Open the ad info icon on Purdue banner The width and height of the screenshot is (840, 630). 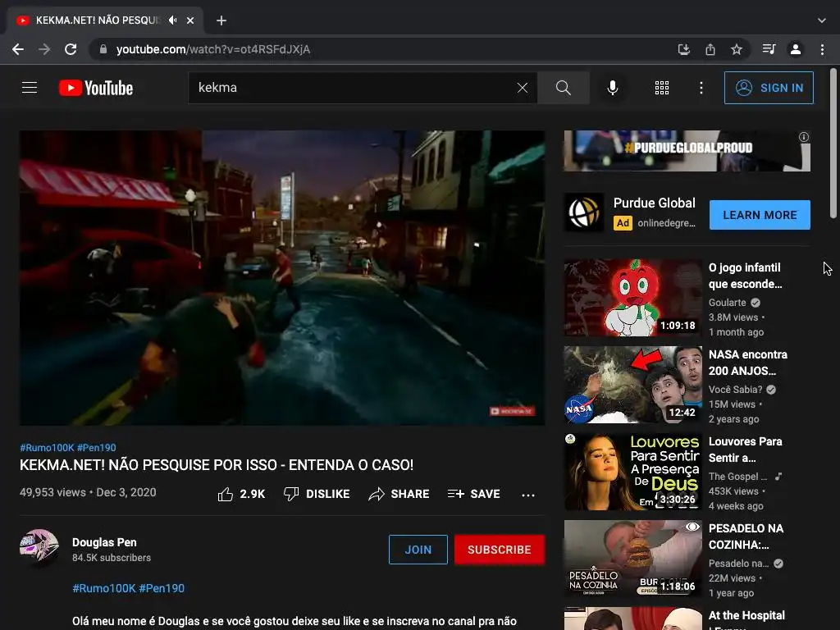[x=804, y=137]
